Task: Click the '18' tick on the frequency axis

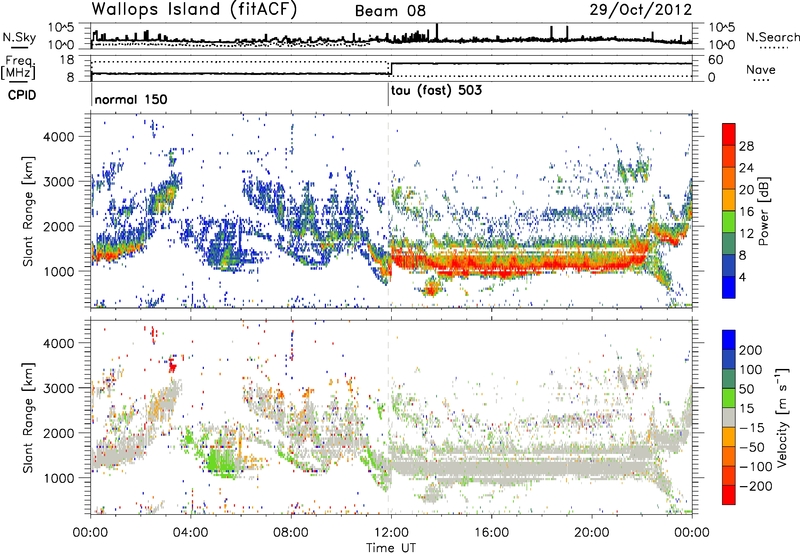Action: pos(67,60)
